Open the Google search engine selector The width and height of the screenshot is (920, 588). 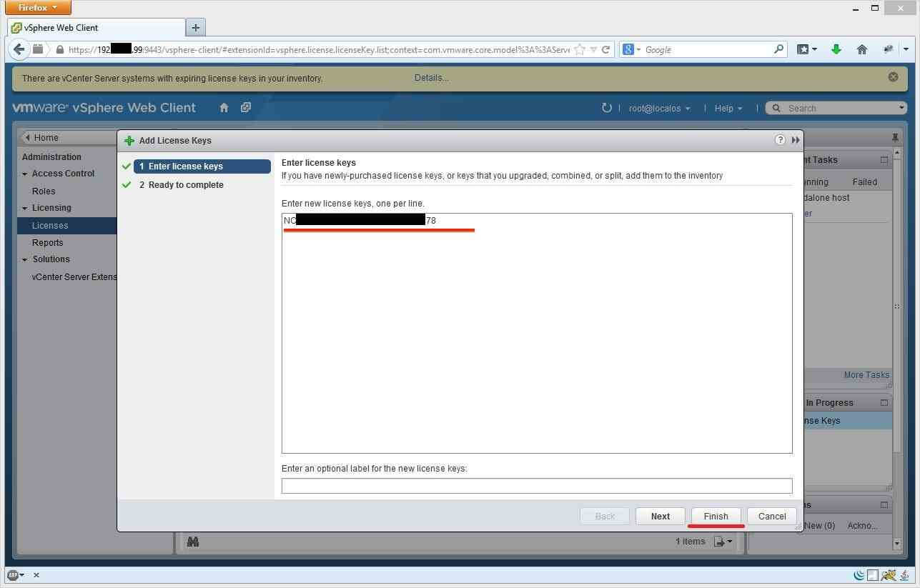[x=632, y=49]
